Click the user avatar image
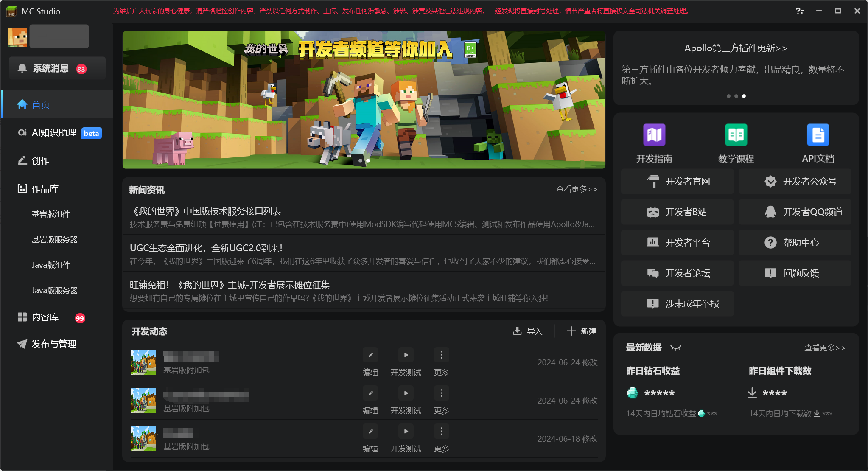The width and height of the screenshot is (868, 471). (x=17, y=37)
